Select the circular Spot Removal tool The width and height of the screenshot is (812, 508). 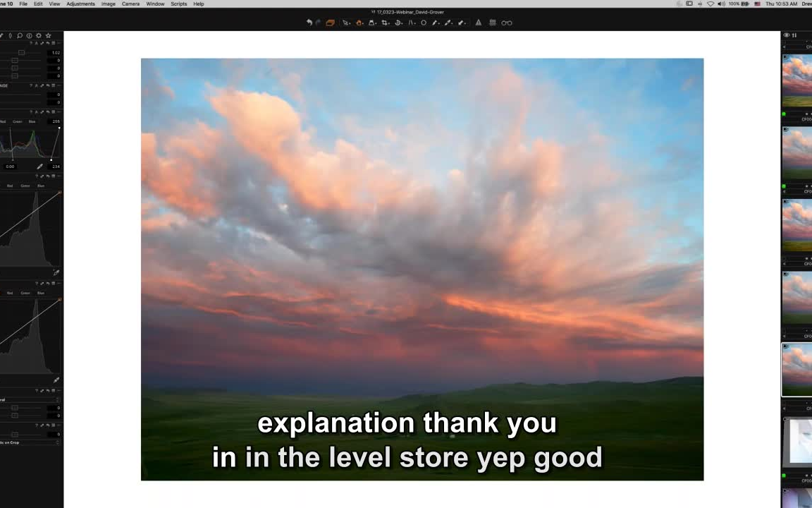click(x=424, y=23)
